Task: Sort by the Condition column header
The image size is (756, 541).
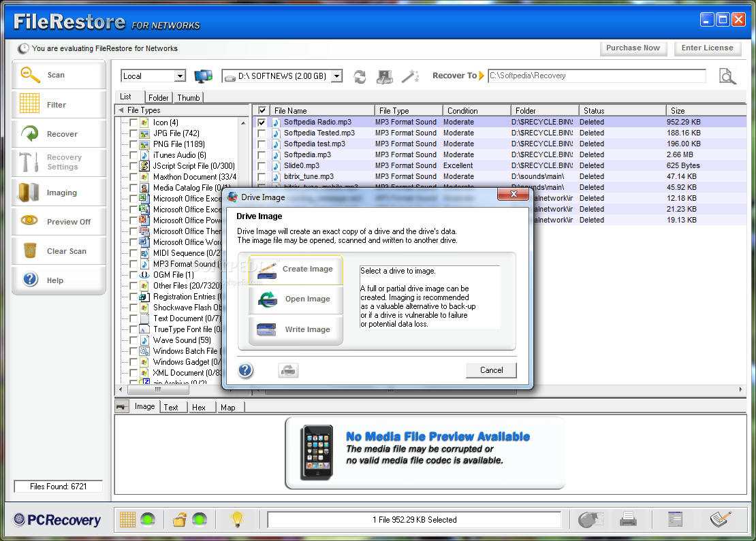Action: [476, 110]
